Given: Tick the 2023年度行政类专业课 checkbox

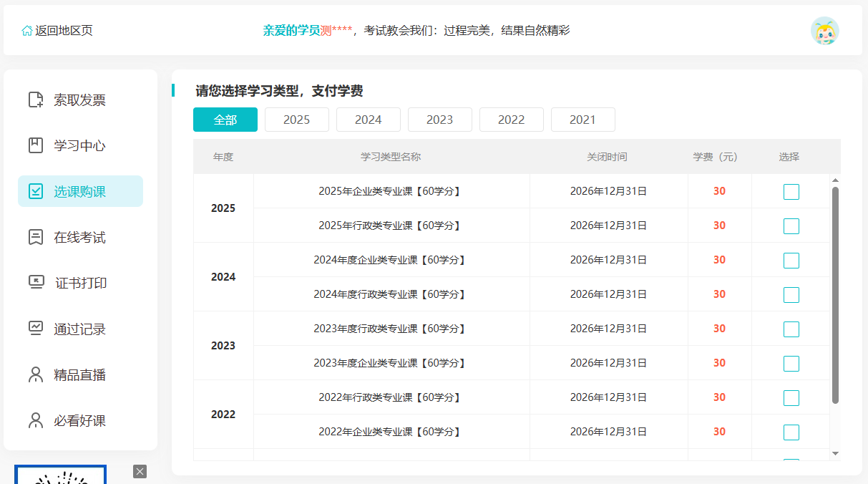Looking at the screenshot, I should pos(791,329).
